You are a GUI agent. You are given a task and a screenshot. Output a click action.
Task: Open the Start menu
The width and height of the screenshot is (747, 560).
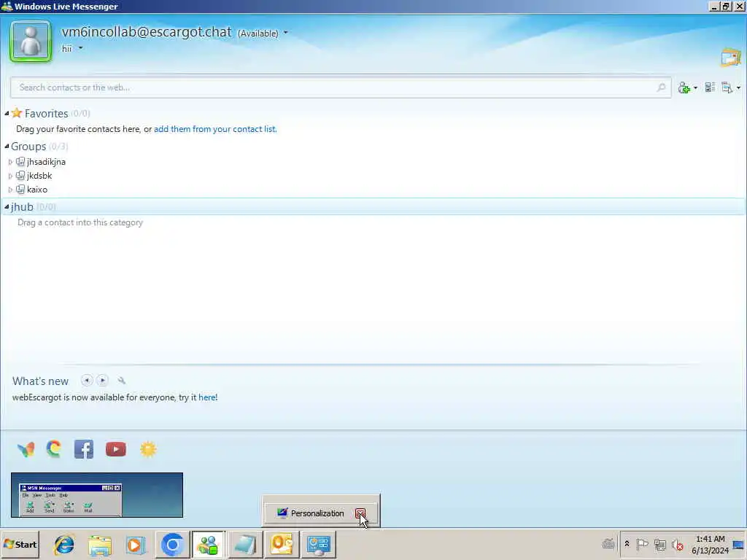[20, 544]
